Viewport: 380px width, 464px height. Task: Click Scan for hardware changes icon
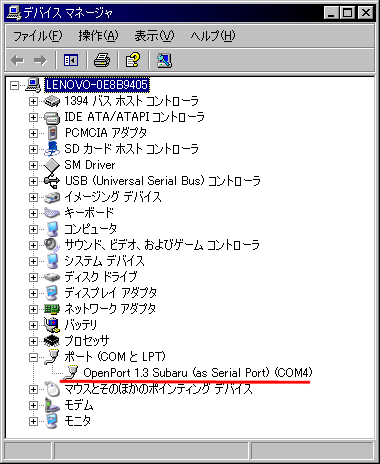(164, 60)
